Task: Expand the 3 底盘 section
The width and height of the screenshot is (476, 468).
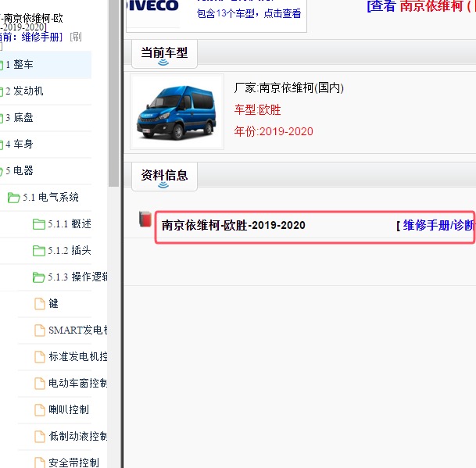Action: [19, 117]
